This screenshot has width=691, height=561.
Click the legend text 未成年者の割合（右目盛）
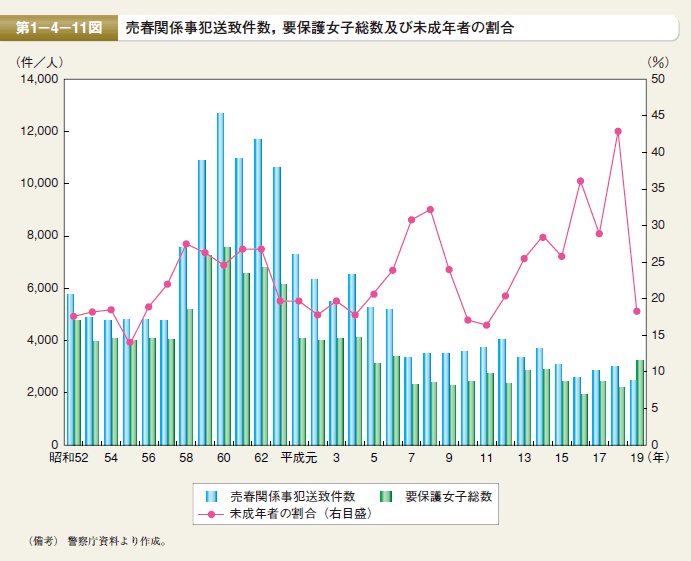(x=301, y=514)
